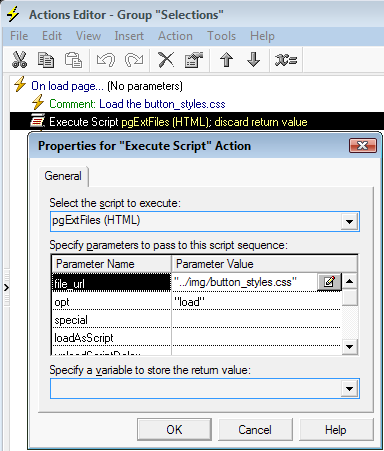The image size is (384, 451).
Task: Click the lightning icon beside Comment row
Action: point(38,102)
